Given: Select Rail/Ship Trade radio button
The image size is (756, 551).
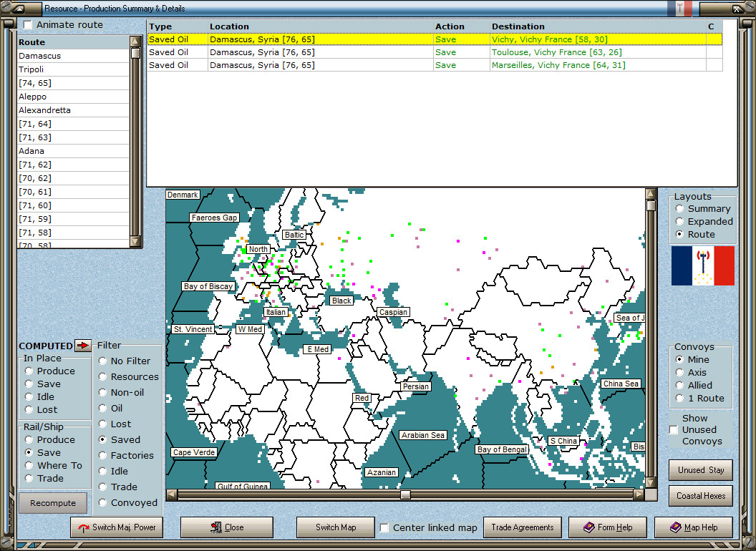Looking at the screenshot, I should click(29, 478).
